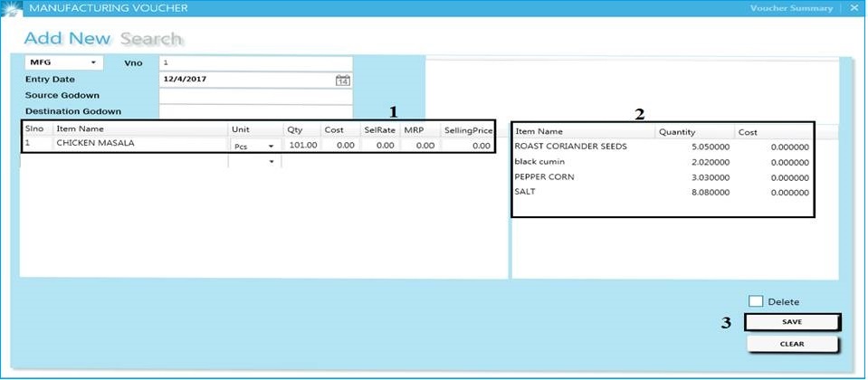Click the CLEAR button
Viewport: 868px width, 380px height.
(x=792, y=344)
